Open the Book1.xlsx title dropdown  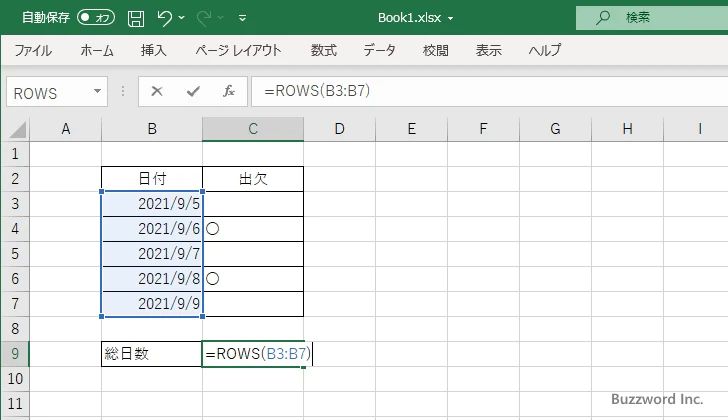(x=450, y=19)
